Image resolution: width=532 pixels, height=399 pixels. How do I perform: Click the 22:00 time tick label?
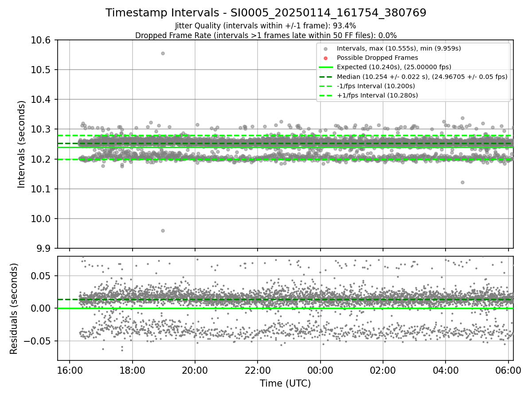click(258, 370)
